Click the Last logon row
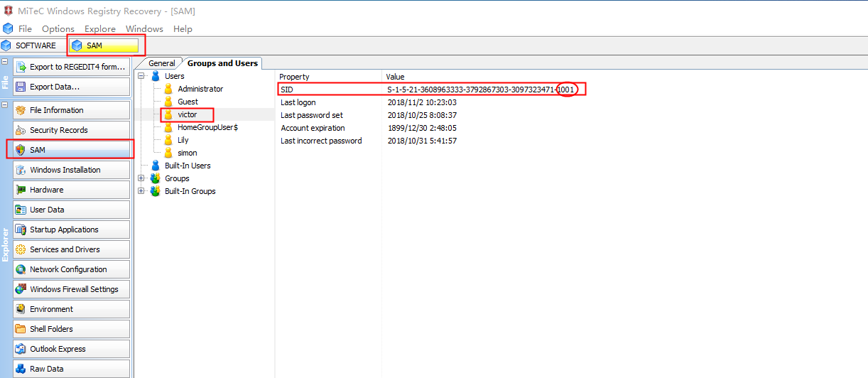The height and width of the screenshot is (378, 868). click(x=571, y=102)
